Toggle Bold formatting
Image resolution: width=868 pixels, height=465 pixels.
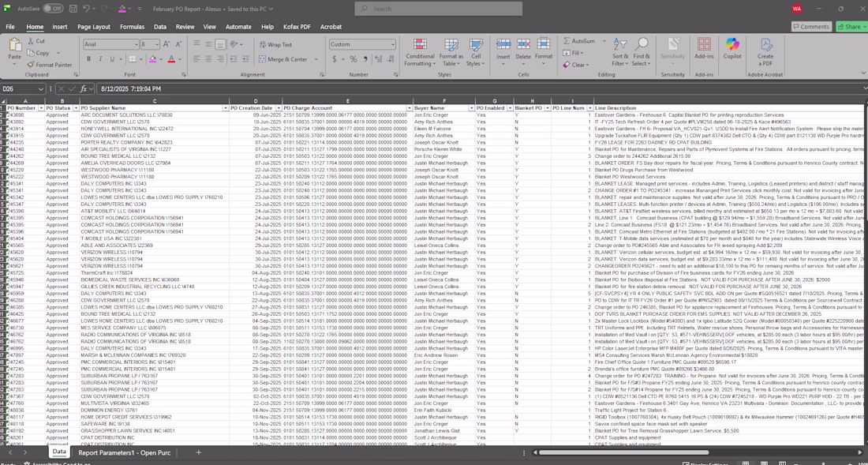(x=88, y=59)
